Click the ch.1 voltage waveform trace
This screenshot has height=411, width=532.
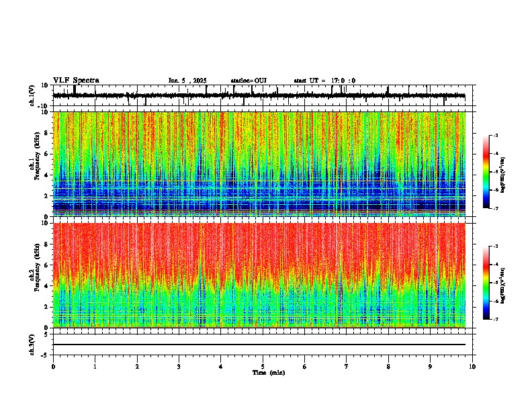click(x=259, y=95)
